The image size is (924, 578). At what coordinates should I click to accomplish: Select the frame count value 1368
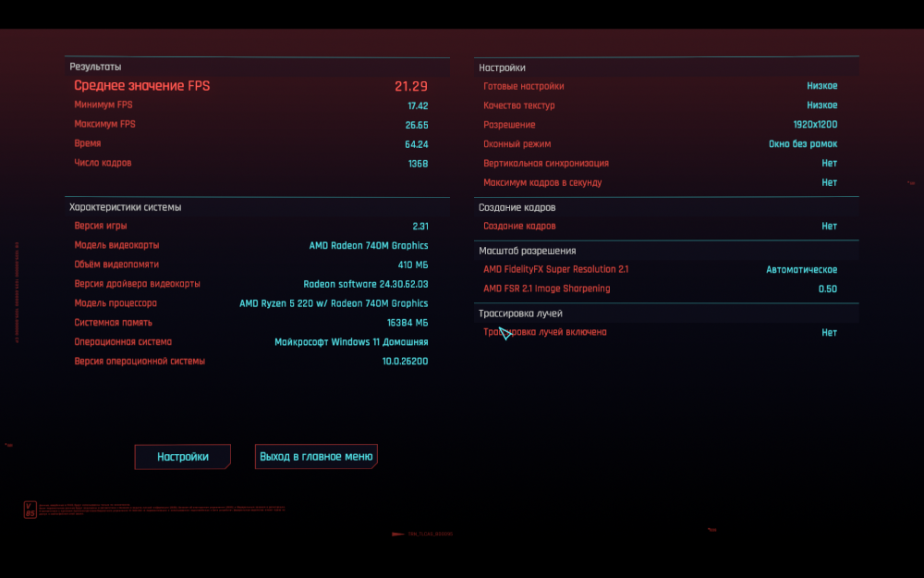pyautogui.click(x=418, y=164)
